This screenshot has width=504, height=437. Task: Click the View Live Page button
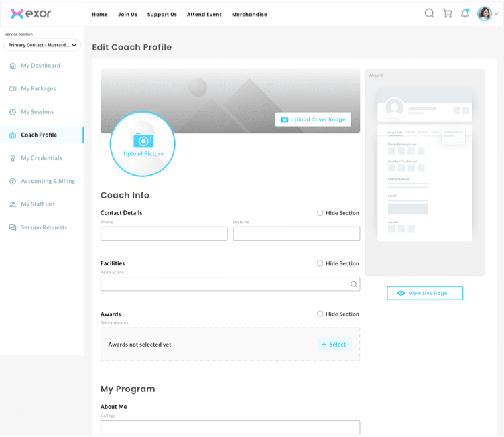pyautogui.click(x=425, y=293)
